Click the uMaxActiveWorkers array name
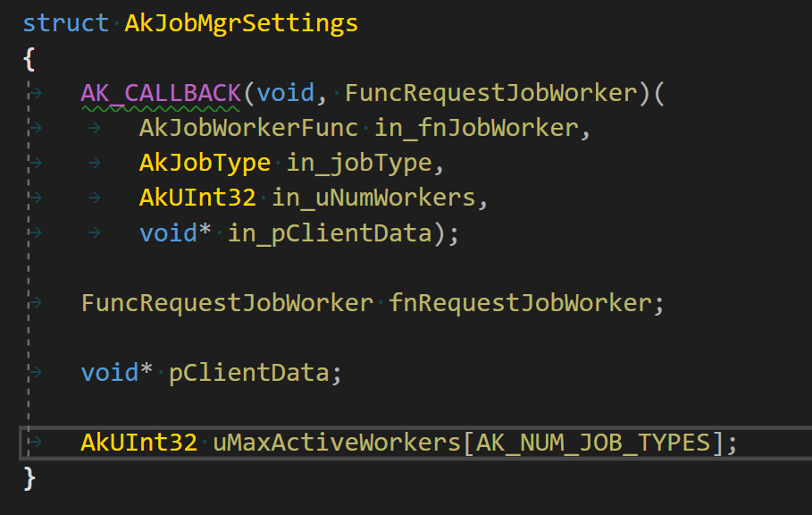The width and height of the screenshot is (812, 515). point(337,443)
